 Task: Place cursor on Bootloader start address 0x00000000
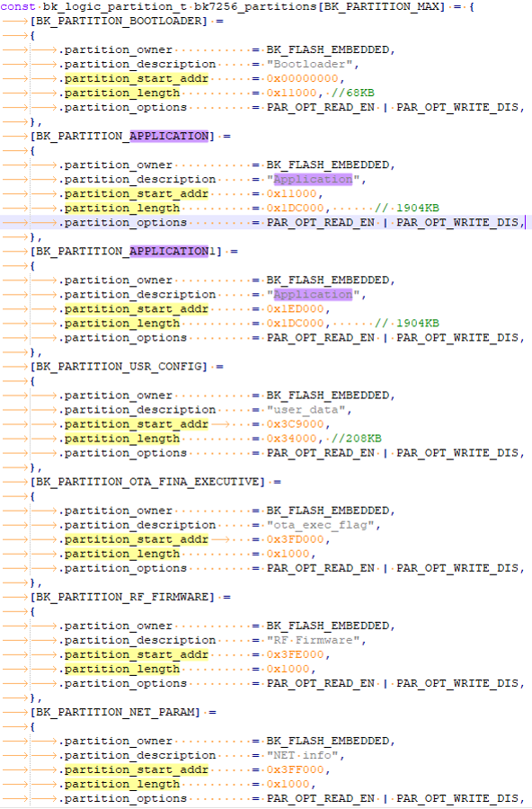[302, 78]
